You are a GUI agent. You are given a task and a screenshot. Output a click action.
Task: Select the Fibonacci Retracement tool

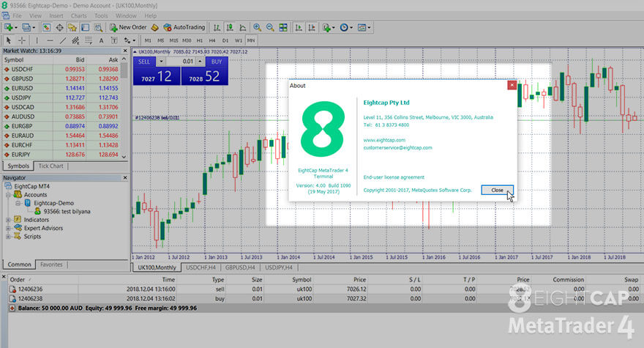tap(89, 40)
